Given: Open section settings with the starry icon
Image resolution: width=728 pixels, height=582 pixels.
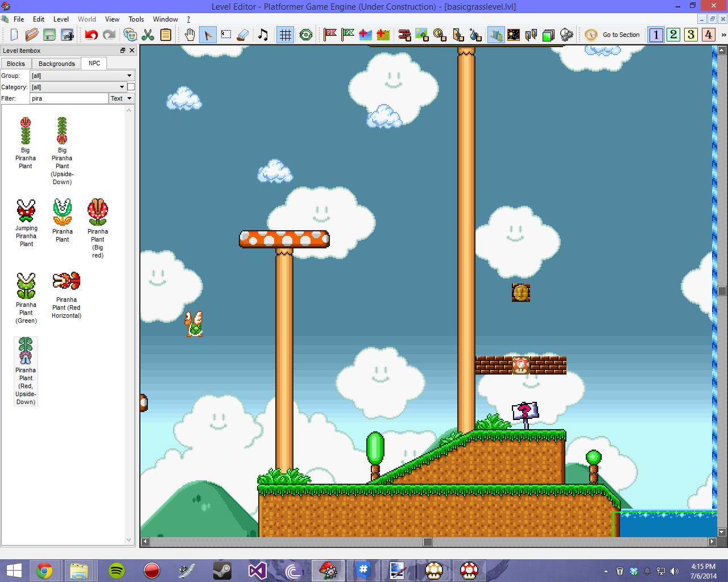Looking at the screenshot, I should coord(514,35).
